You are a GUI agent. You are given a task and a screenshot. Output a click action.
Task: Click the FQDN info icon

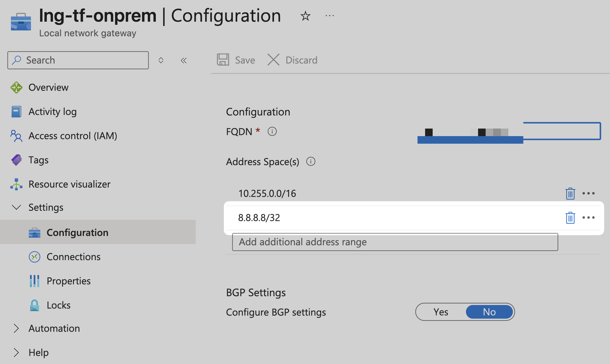[x=272, y=132]
